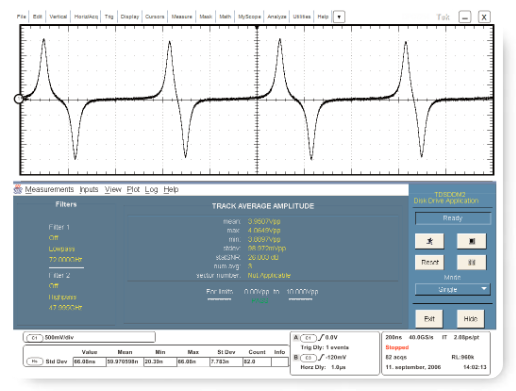This screenshot has width=516, height=391.
Task: Open the Vertical menu
Action: (58, 17)
